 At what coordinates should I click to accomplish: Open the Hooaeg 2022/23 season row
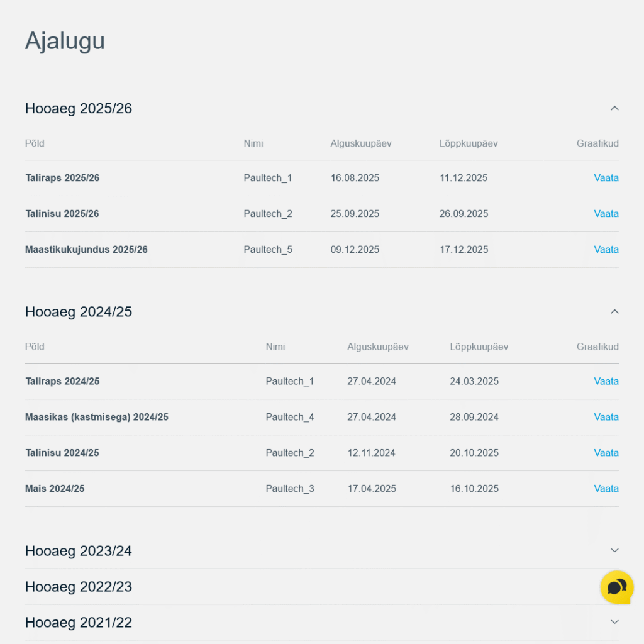[79, 587]
